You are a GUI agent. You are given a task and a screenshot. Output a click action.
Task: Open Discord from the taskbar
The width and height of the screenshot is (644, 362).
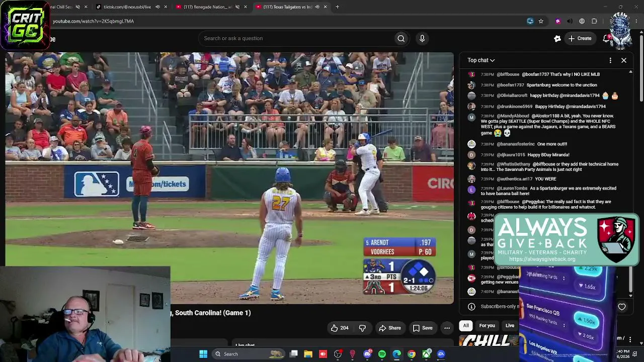coord(367,354)
